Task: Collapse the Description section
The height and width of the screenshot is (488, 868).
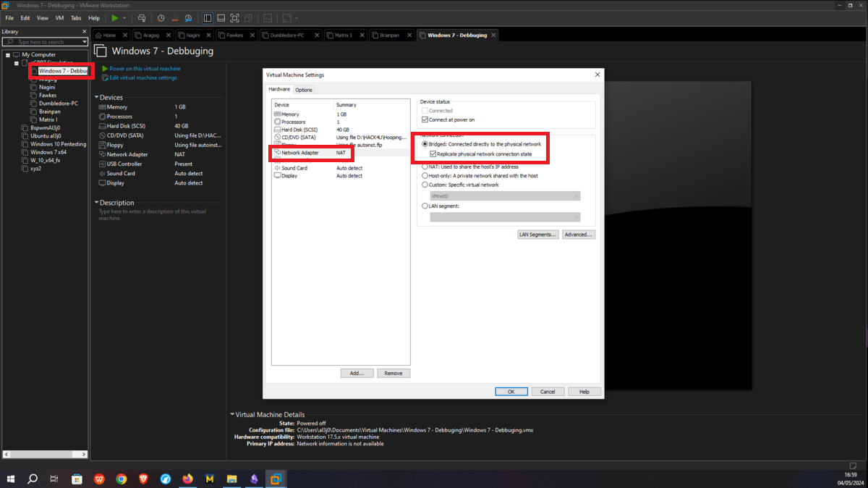Action: [x=97, y=203]
